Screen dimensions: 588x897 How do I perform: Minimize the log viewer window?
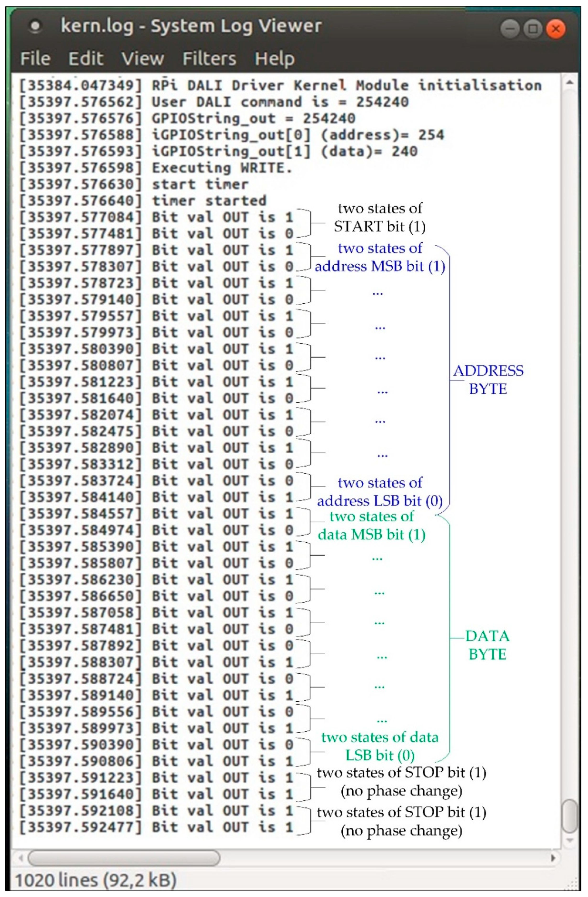tap(510, 29)
